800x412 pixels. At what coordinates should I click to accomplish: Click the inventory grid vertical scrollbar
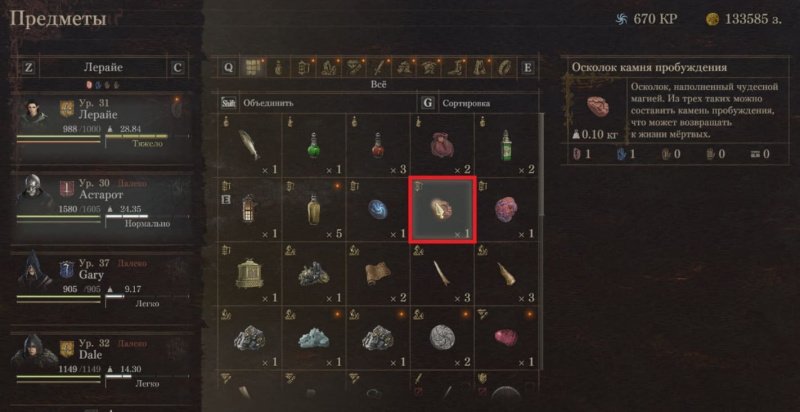(x=541, y=164)
